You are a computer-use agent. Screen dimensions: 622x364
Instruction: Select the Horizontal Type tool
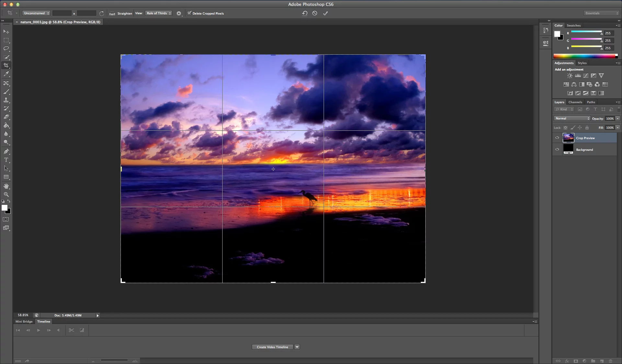(6, 160)
